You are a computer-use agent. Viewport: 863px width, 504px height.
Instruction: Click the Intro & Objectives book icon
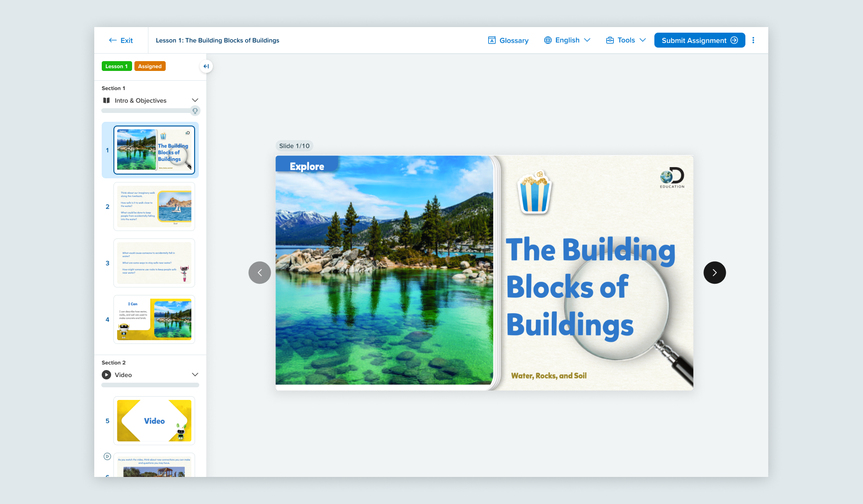106,100
